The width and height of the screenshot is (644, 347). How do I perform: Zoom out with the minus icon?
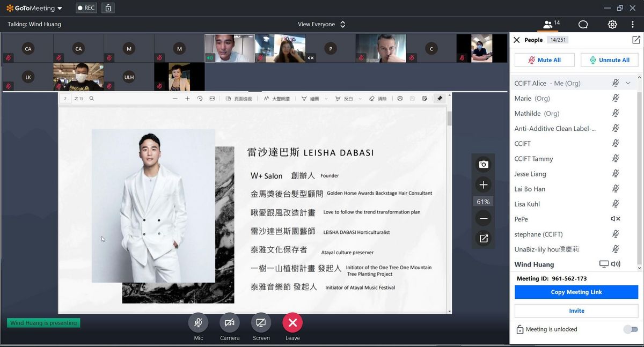pos(483,218)
